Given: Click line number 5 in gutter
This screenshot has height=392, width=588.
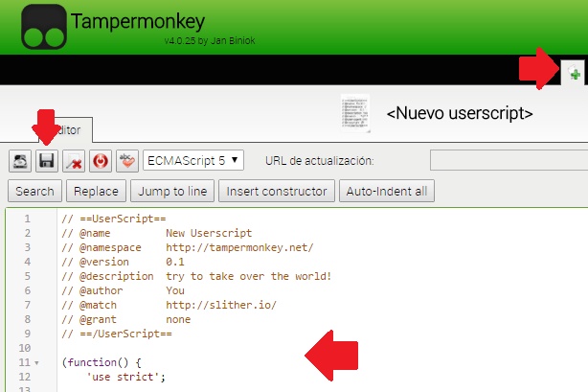Looking at the screenshot, I should coord(28,276).
